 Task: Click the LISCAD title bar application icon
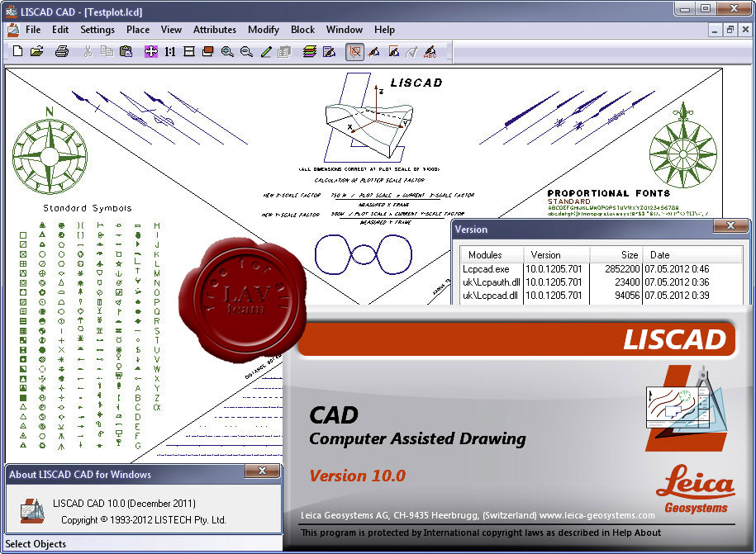[11, 11]
